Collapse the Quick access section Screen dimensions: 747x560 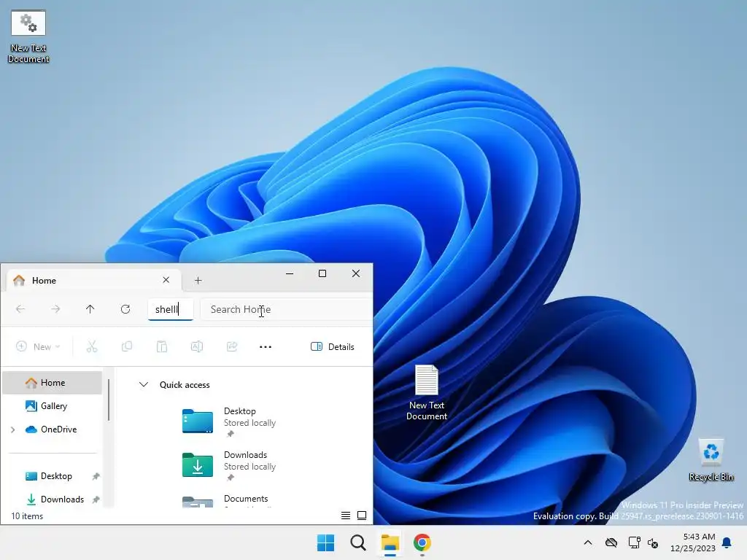point(144,384)
